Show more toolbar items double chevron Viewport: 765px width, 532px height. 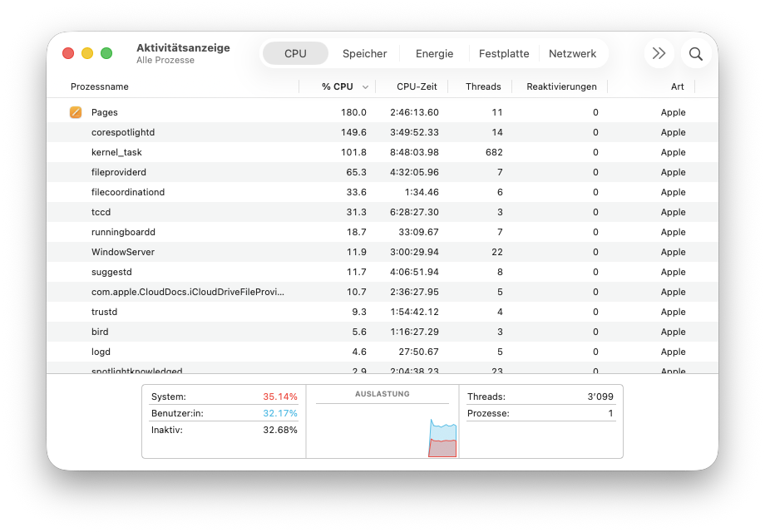[x=659, y=53]
